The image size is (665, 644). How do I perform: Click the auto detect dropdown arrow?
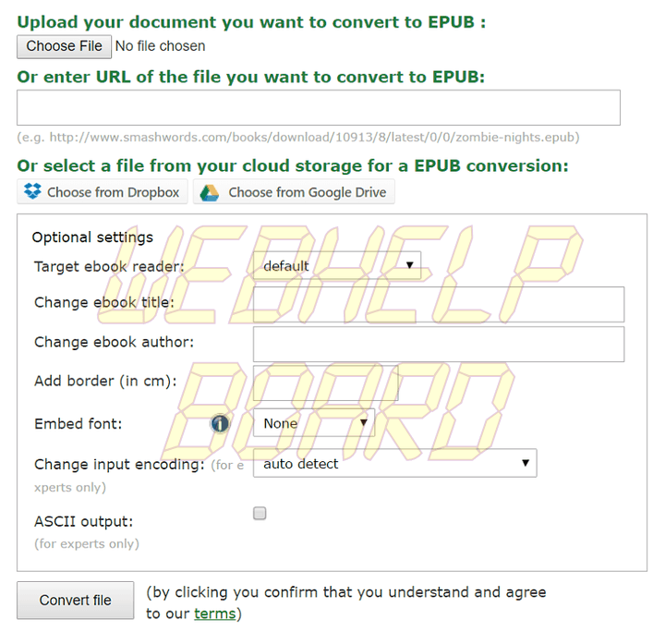pos(526,462)
